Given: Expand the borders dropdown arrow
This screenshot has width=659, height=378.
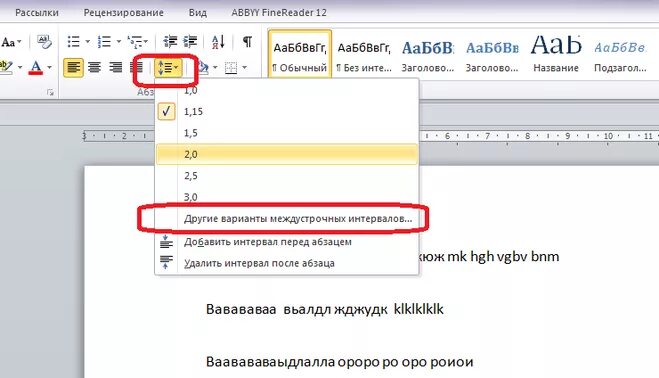Looking at the screenshot, I should point(245,67).
